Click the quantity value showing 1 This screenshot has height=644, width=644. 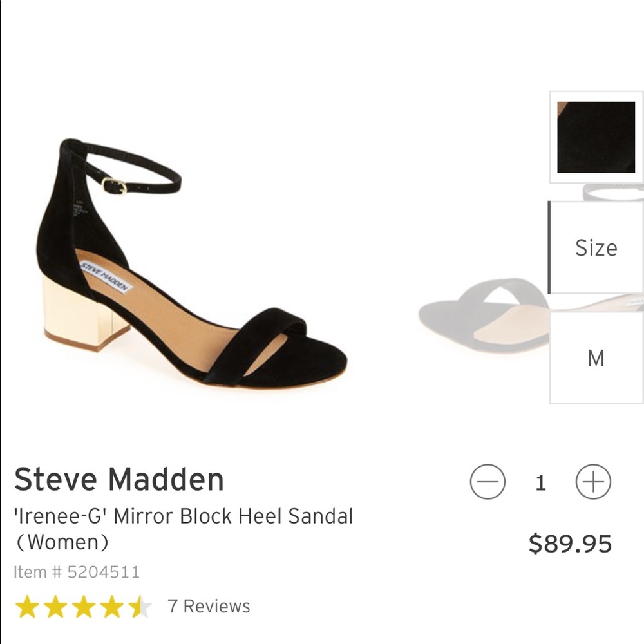point(542,480)
